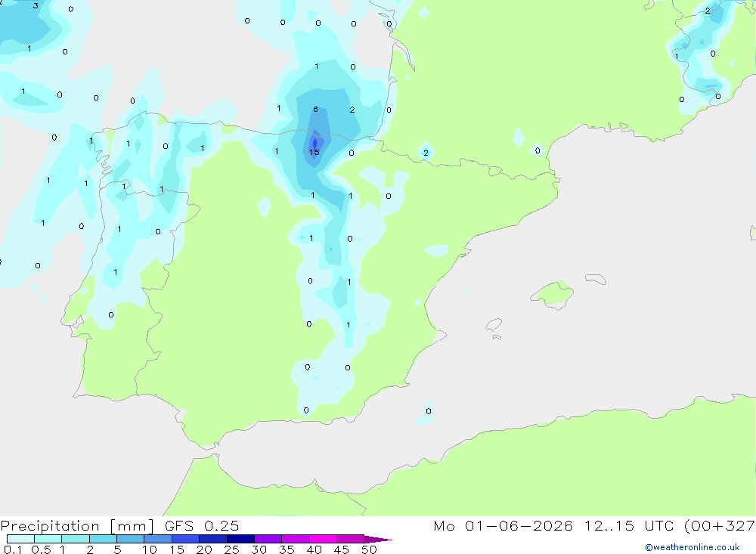Click the legend label '50'
Viewport: 756px width, 554px height.
369,549
